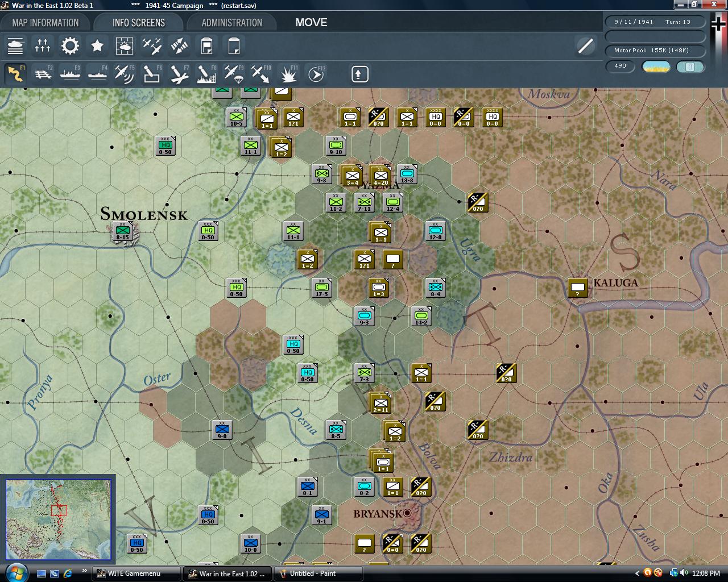The width and height of the screenshot is (728, 582).
Task: Select the 13-3 panzer unit counter
Action: tap(407, 174)
